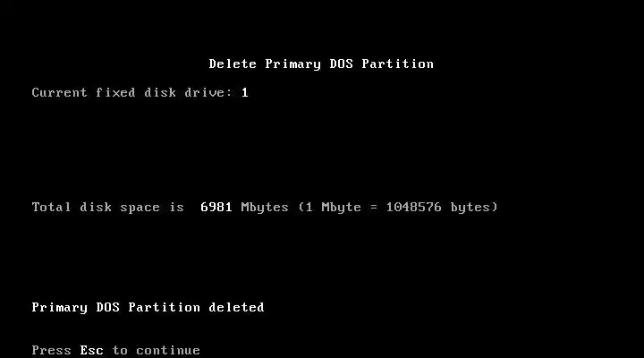Click the word bytes) at line end

click(x=474, y=207)
